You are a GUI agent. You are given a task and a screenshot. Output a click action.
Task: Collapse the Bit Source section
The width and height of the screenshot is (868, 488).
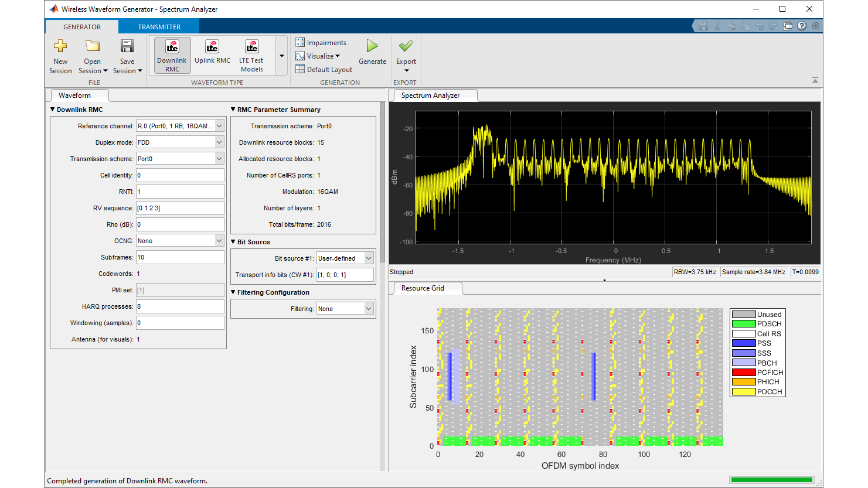(233, 241)
